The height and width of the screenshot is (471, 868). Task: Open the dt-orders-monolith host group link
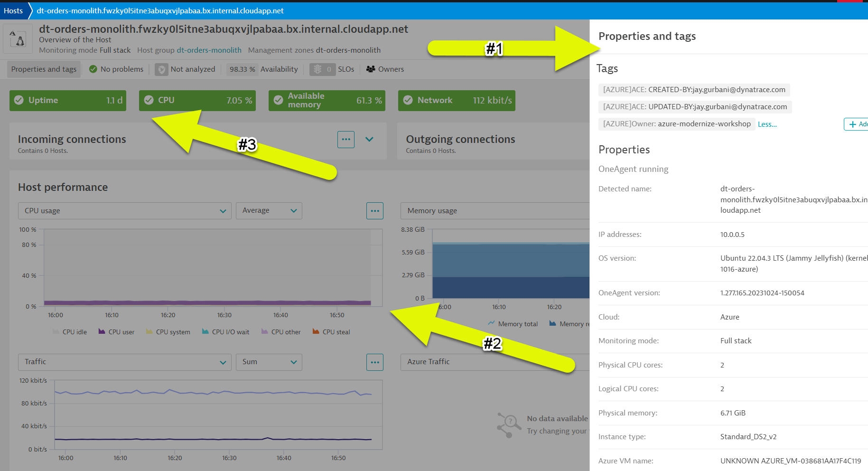pos(209,50)
